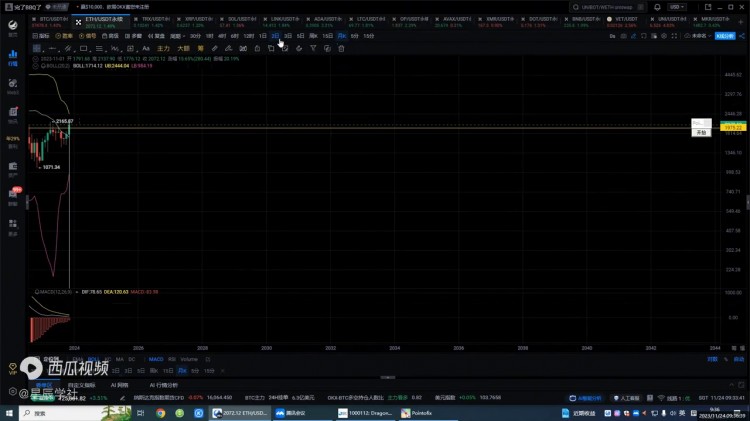Click the search box at top right
Image resolution: width=750 pixels, height=421 pixels.
click(x=607, y=7)
